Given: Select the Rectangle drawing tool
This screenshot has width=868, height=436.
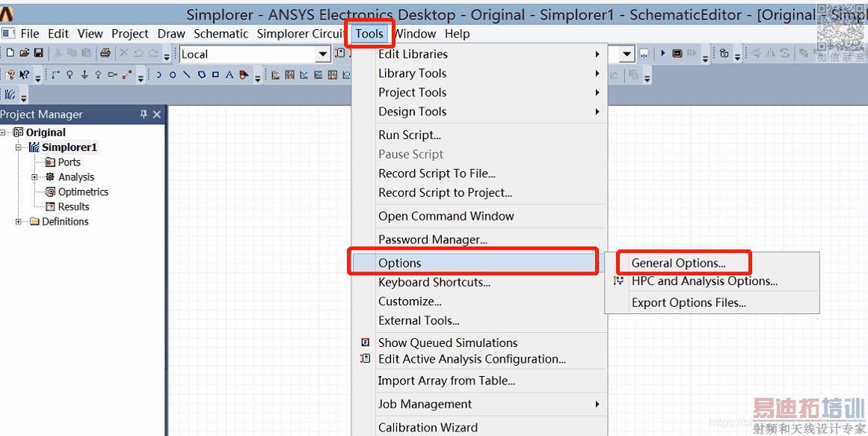Looking at the screenshot, I should click(216, 75).
